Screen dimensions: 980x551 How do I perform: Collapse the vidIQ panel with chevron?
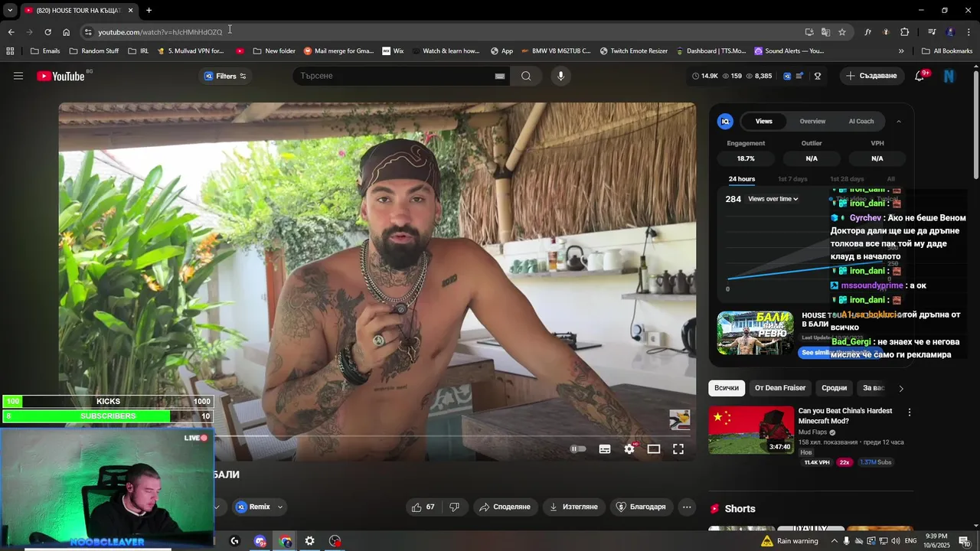898,121
